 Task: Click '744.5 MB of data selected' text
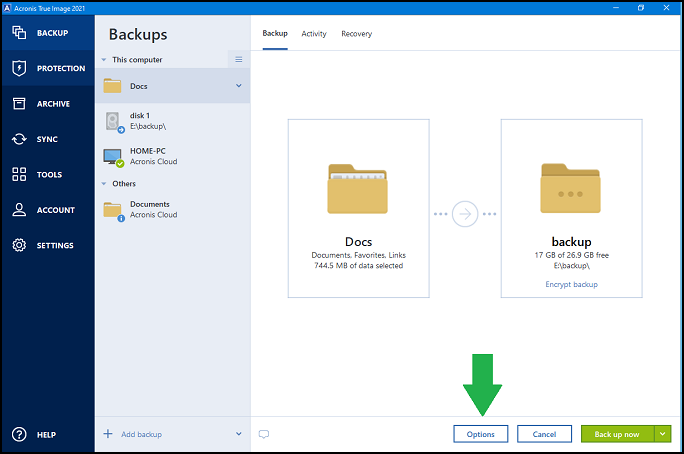click(359, 266)
